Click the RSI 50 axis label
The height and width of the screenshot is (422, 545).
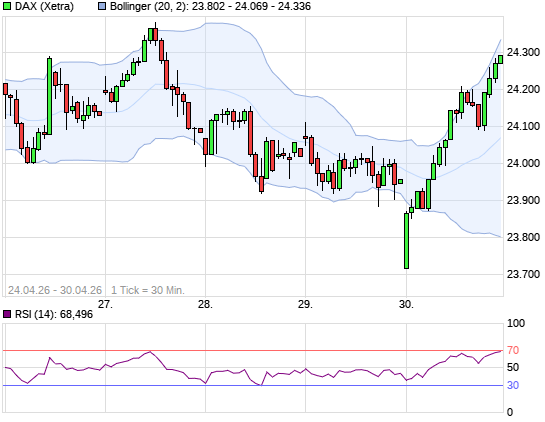click(x=513, y=367)
